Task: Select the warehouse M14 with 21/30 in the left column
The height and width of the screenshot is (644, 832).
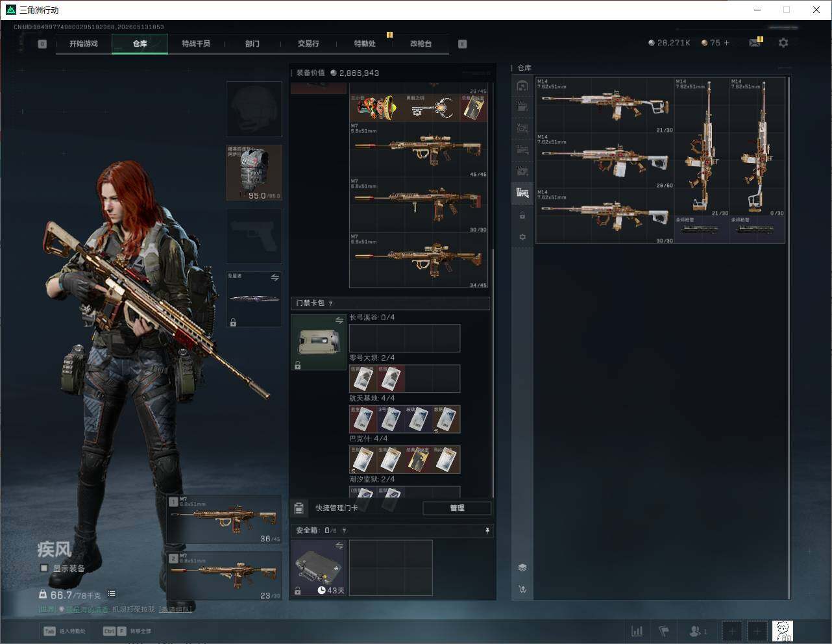Action: coord(605,106)
